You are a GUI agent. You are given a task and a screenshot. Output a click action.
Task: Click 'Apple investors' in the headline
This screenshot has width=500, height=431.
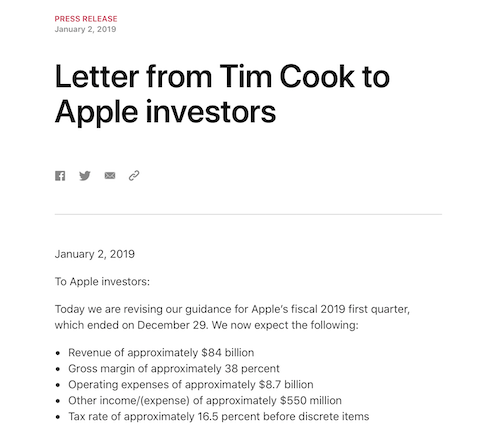[165, 112]
